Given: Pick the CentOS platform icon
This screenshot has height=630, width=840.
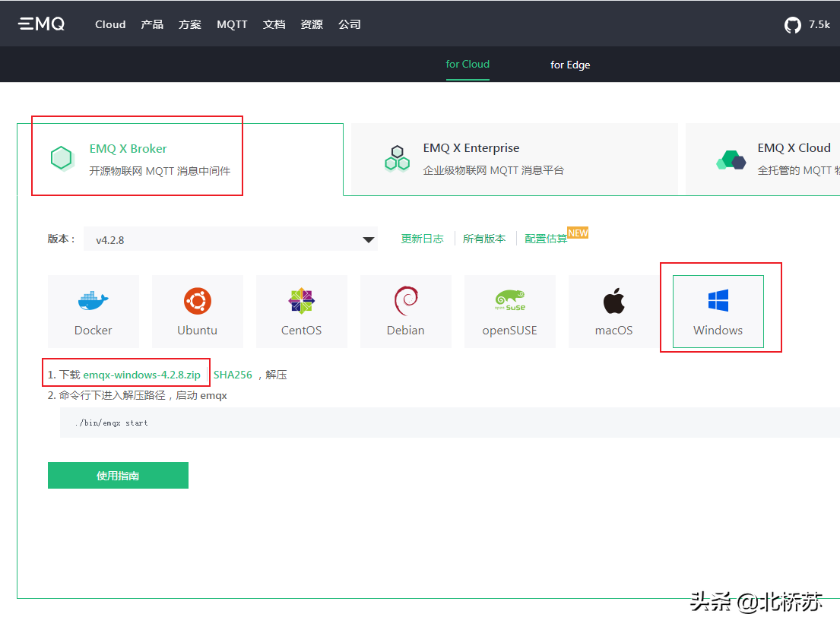Looking at the screenshot, I should coord(301,301).
